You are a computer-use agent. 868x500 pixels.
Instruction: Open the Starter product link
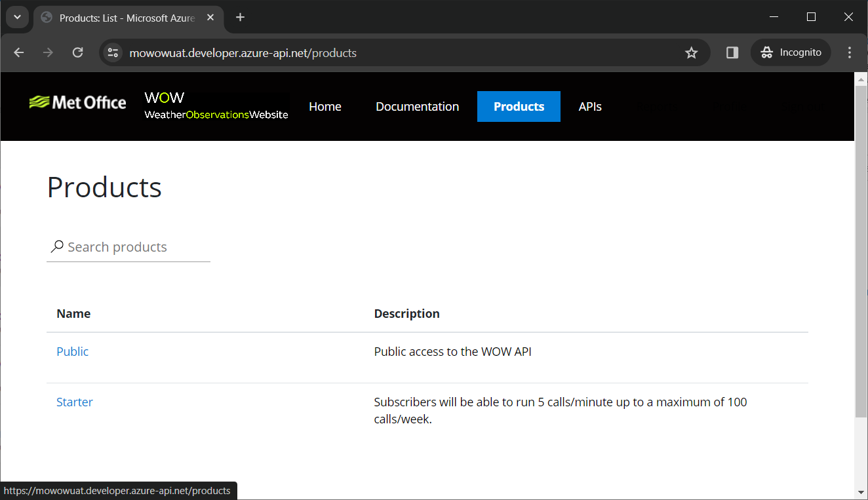pos(75,402)
